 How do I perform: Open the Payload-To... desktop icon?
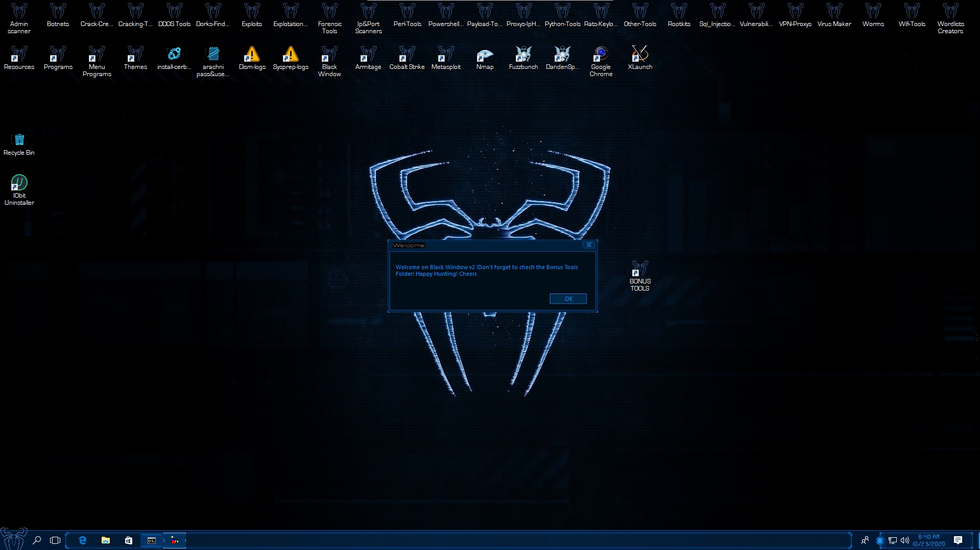pos(485,15)
